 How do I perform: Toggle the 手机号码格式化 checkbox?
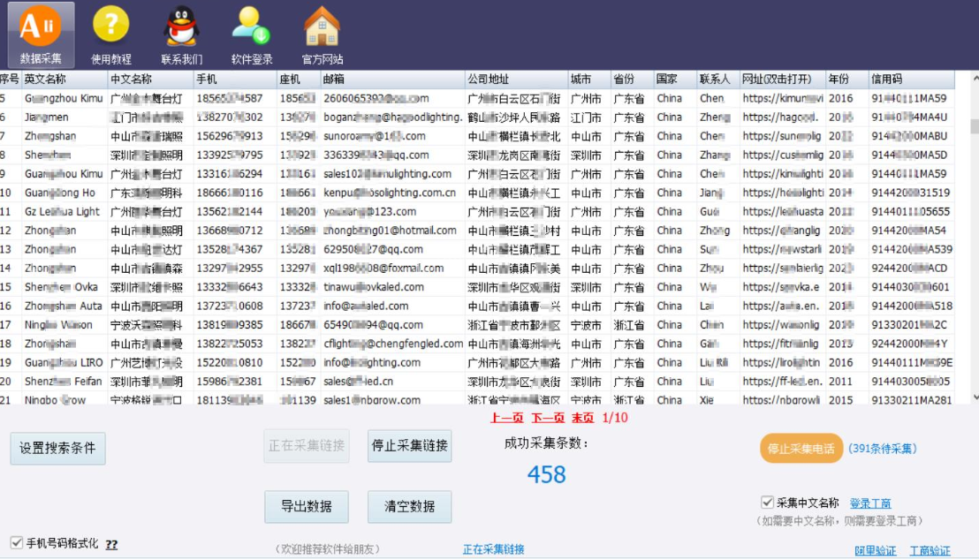(17, 542)
